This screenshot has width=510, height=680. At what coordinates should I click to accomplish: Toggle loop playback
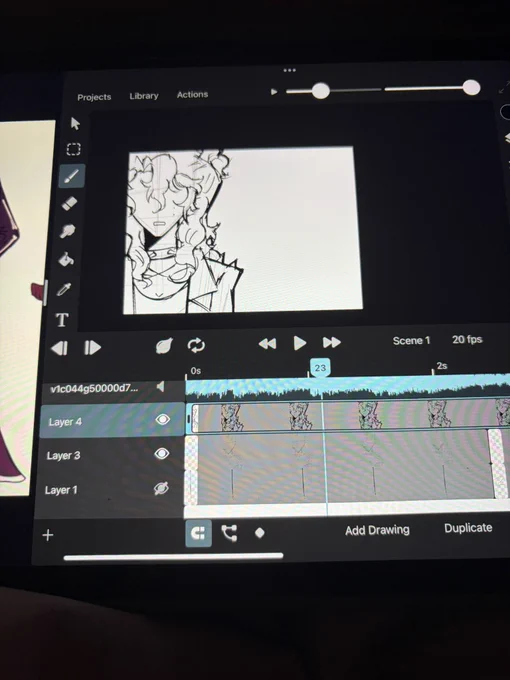coord(196,345)
